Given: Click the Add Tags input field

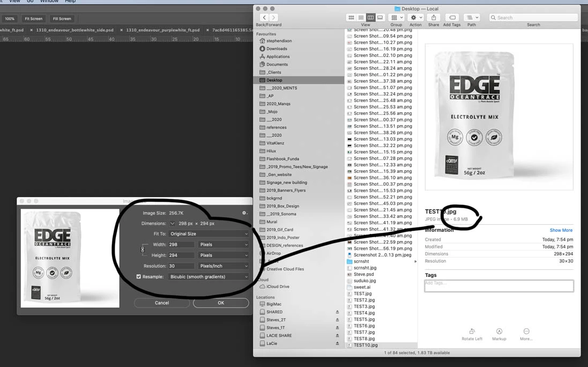Looking at the screenshot, I should 498,286.
